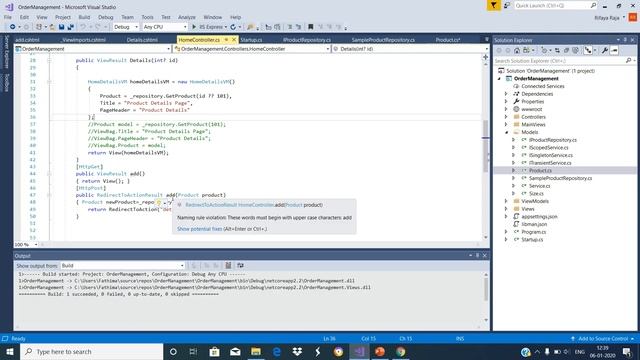Open Dropbox from the taskbar

[x=297, y=351]
